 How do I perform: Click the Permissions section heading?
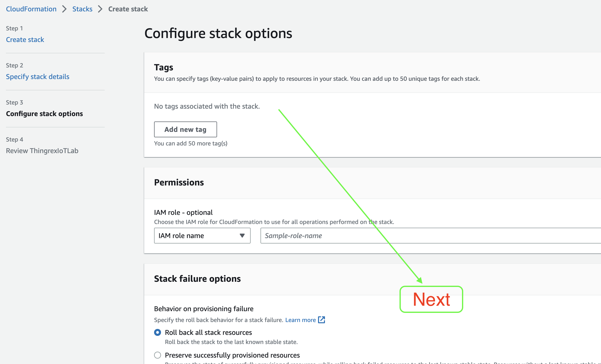click(179, 182)
